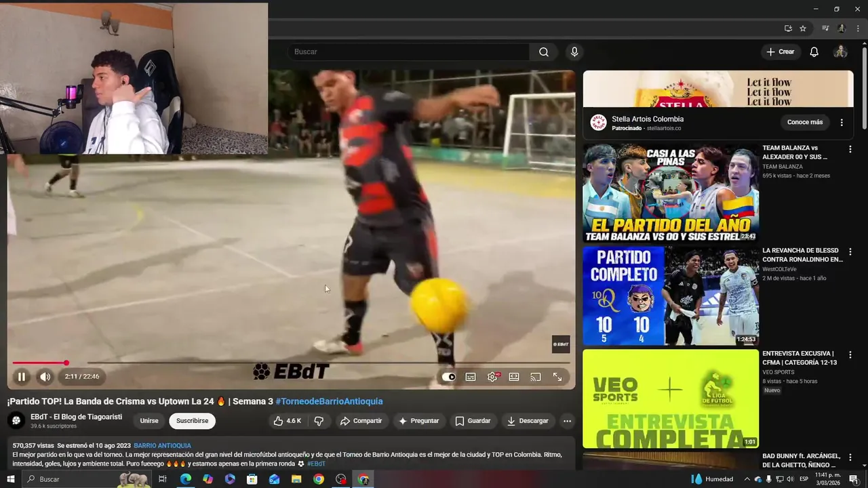Open Microsoft Store from taskbar
This screenshot has width=868, height=488.
[252, 479]
